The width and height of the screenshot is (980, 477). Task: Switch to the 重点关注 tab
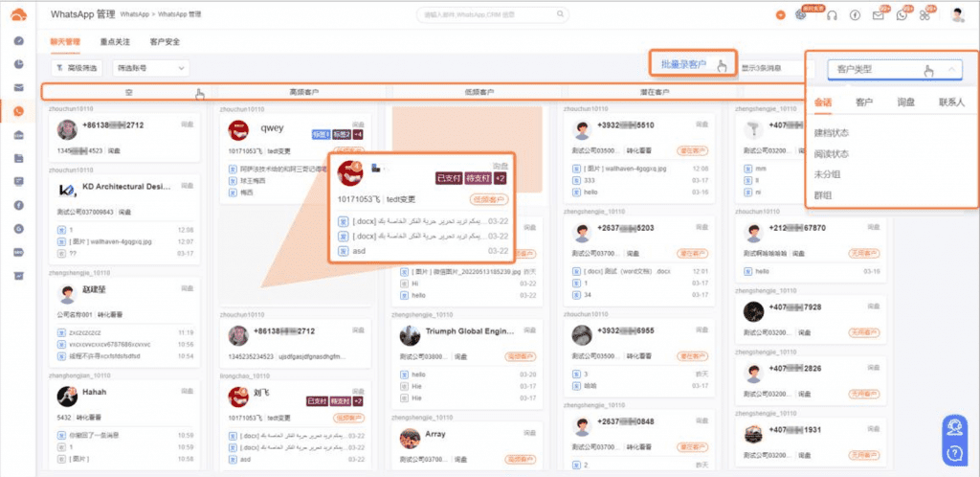click(115, 42)
